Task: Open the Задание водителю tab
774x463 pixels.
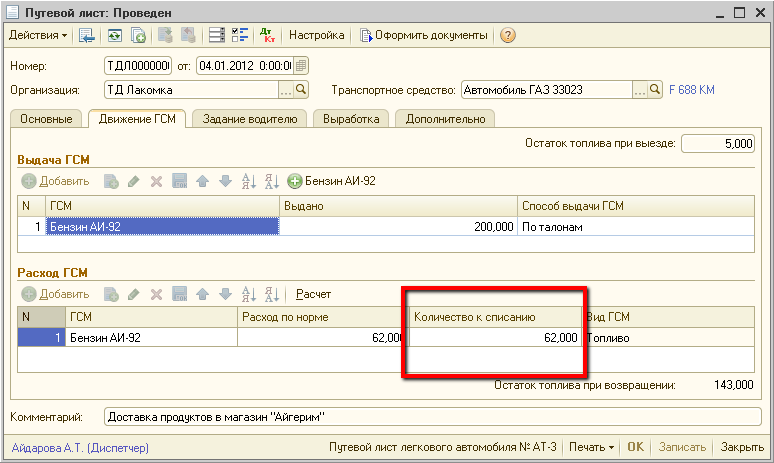Action: (249, 119)
